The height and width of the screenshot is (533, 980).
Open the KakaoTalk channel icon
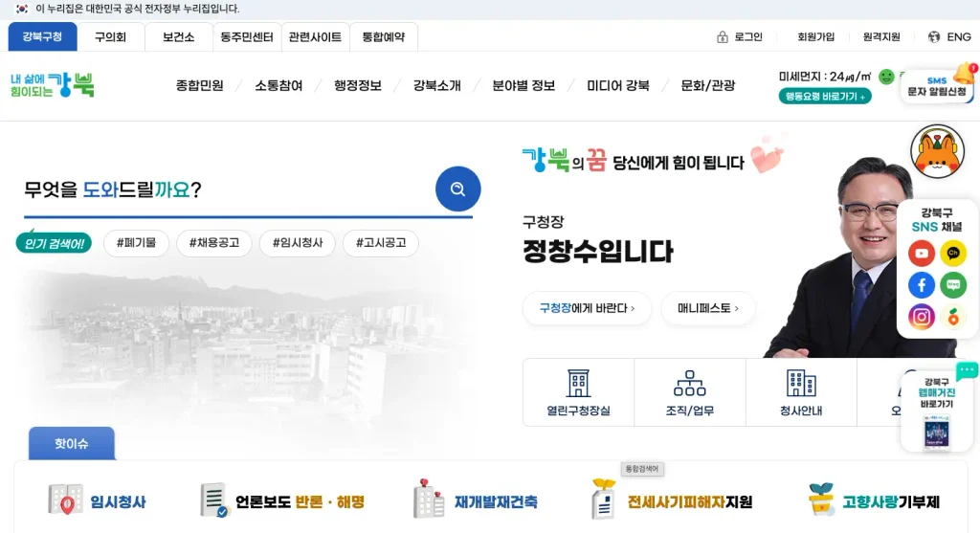click(953, 253)
